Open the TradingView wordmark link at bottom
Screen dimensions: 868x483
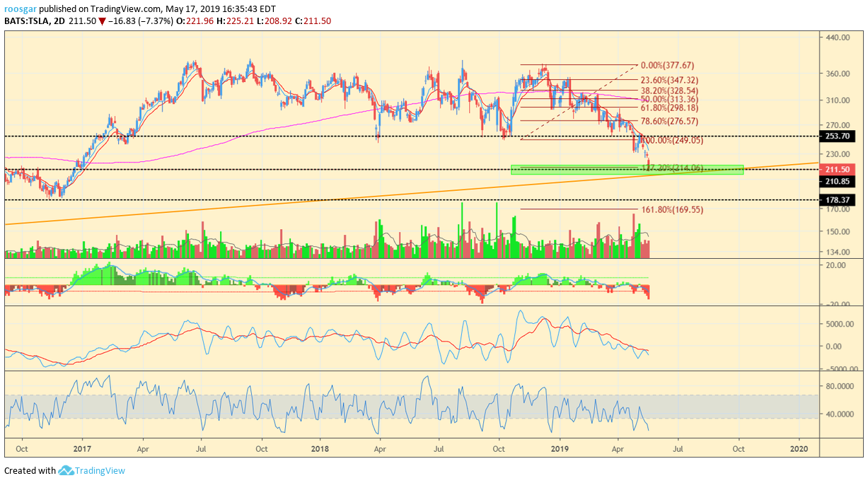[x=100, y=470]
